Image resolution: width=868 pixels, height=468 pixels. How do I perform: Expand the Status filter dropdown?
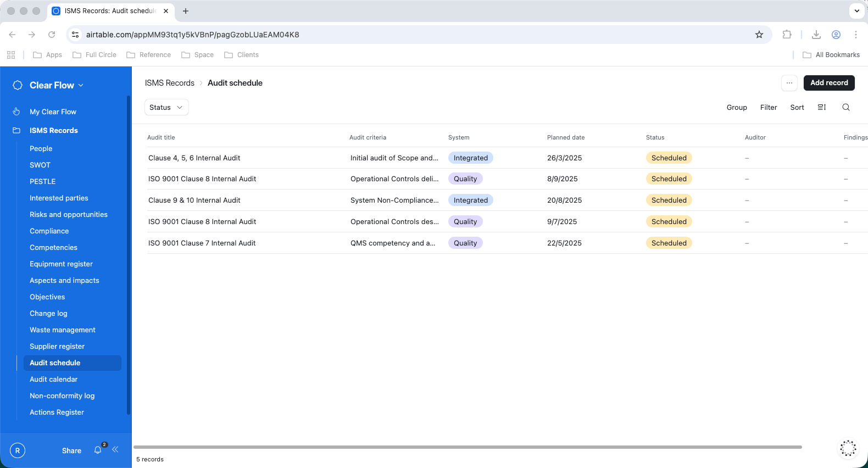pos(166,108)
